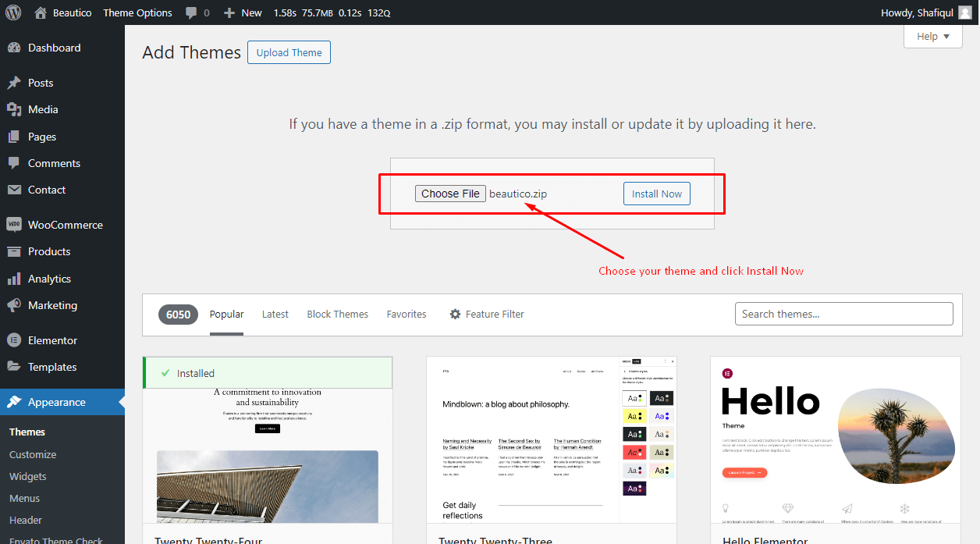The width and height of the screenshot is (980, 544).
Task: Click the Templates folder icon
Action: (x=14, y=367)
